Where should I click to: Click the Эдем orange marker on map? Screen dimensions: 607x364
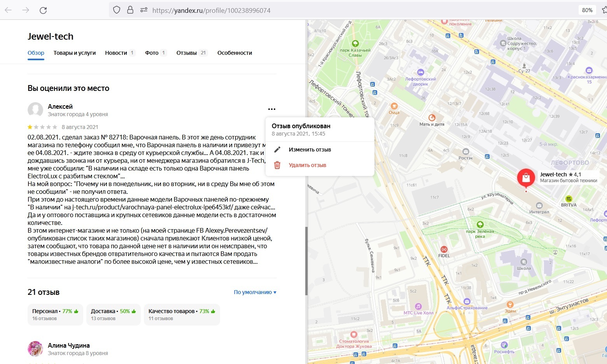coord(510,305)
